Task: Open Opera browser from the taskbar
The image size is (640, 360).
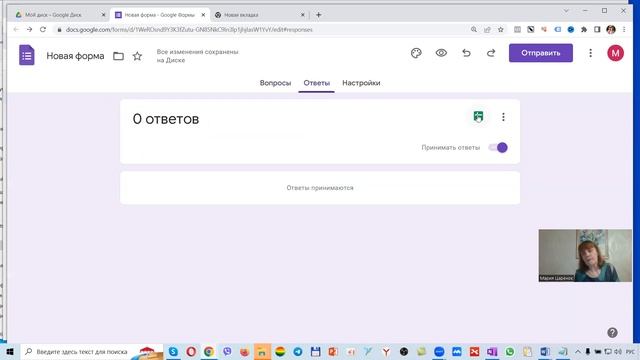Action: 191,351
